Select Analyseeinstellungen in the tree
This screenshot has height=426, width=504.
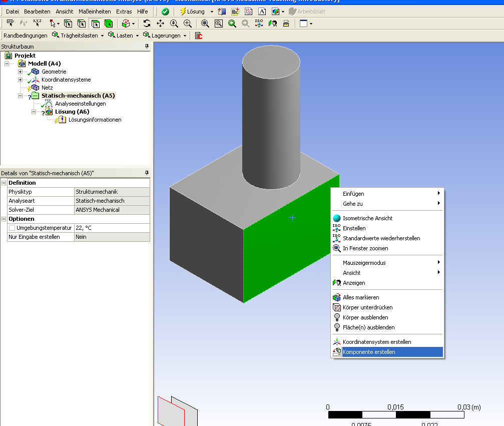(81, 104)
